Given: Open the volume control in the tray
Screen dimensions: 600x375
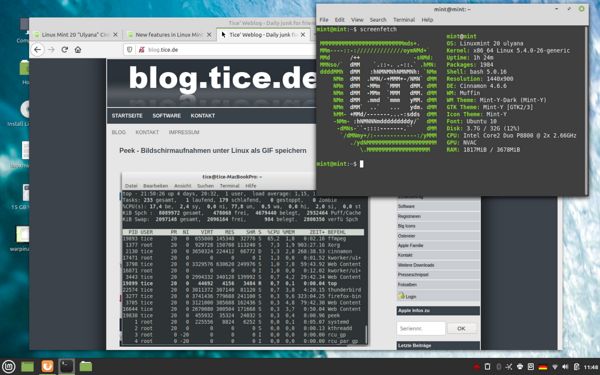Looking at the screenshot, I should point(565,367).
